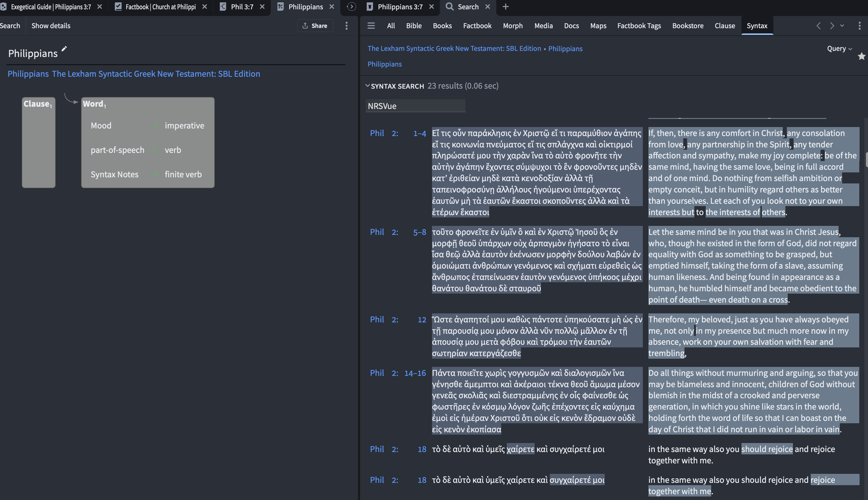This screenshot has height=500, width=868.
Task: Expand the Query dropdown
Action: (839, 49)
